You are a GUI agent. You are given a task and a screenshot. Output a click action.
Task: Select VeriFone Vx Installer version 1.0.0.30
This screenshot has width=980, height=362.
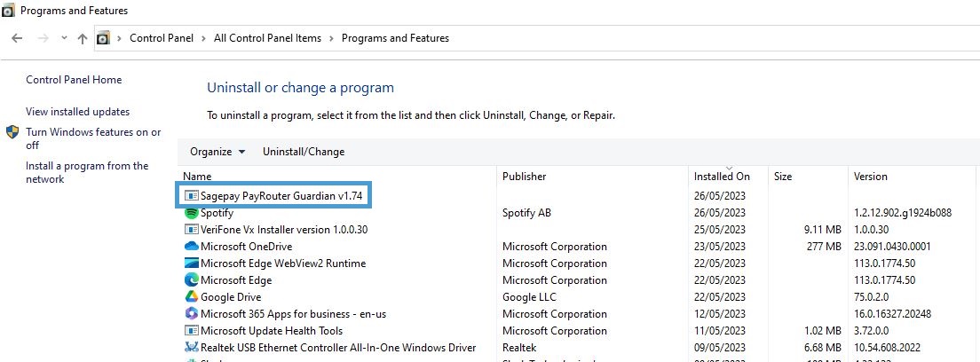(x=284, y=230)
